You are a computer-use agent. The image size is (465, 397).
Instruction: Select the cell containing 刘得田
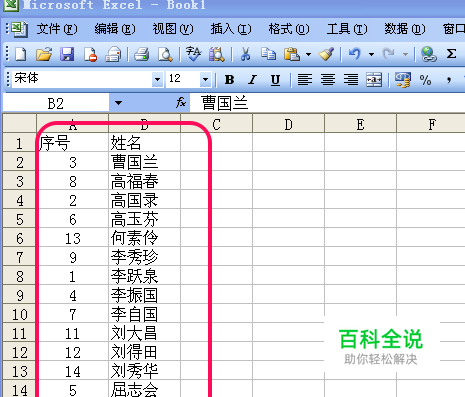pyautogui.click(x=144, y=352)
